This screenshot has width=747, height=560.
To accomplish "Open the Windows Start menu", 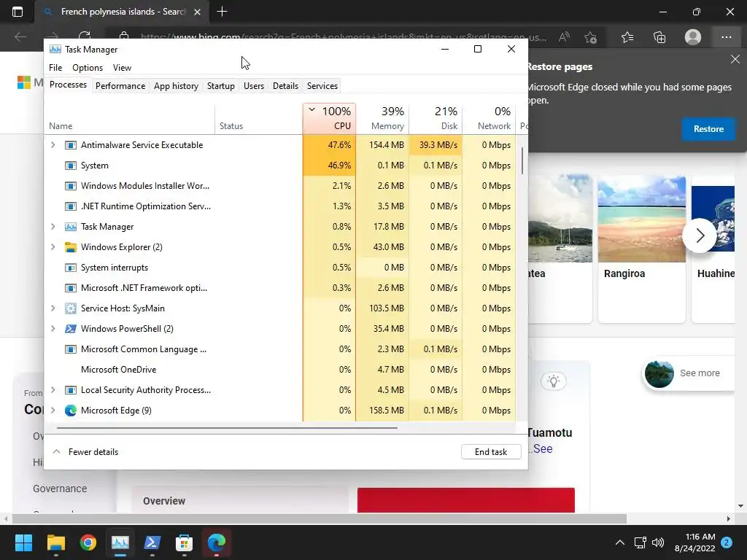I will (23, 542).
